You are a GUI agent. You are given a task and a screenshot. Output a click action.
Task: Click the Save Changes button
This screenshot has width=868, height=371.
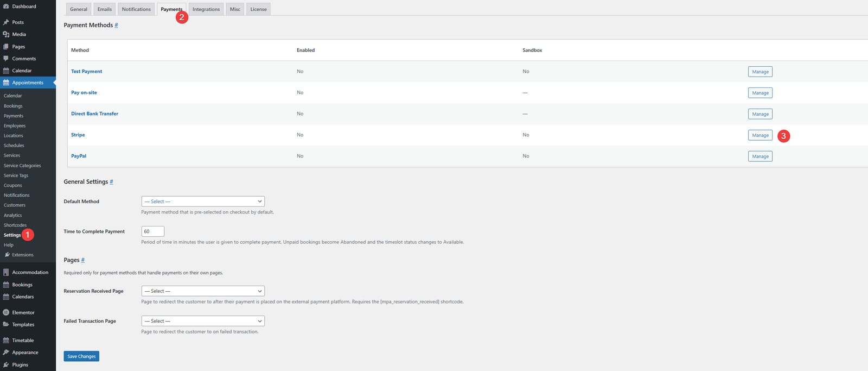(81, 356)
